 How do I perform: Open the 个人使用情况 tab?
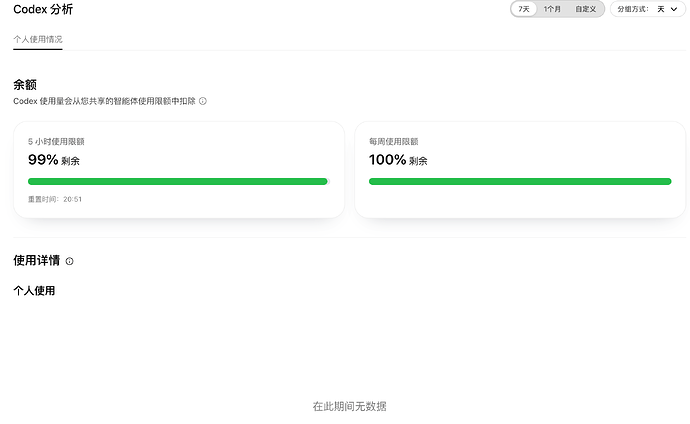[x=38, y=39]
